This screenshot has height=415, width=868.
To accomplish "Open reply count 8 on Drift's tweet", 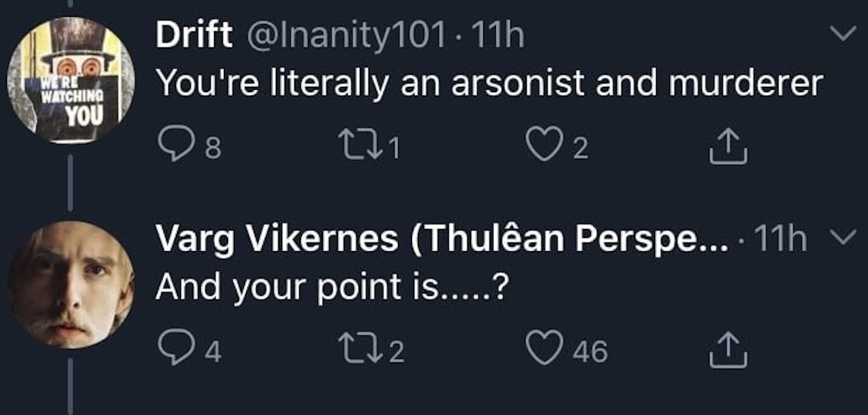I will (214, 149).
